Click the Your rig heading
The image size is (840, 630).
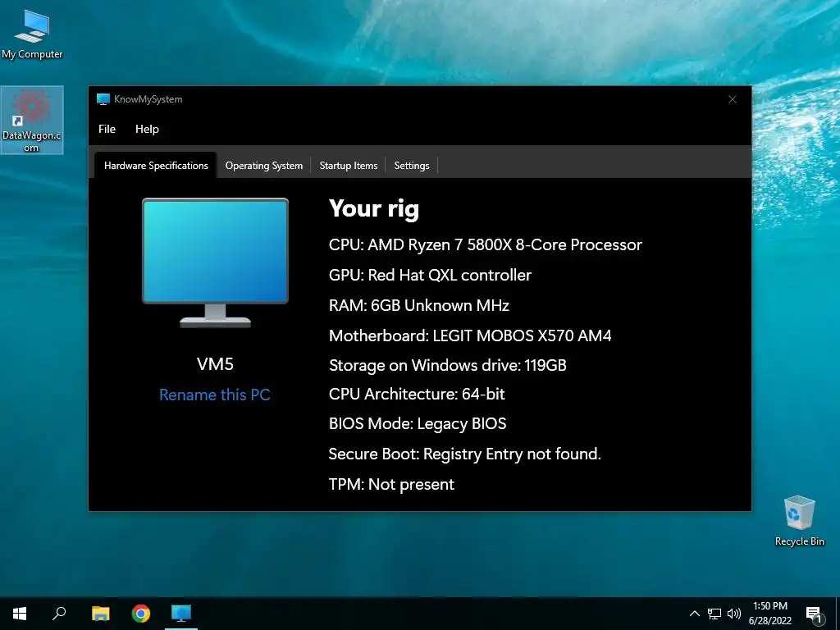pyautogui.click(x=374, y=209)
